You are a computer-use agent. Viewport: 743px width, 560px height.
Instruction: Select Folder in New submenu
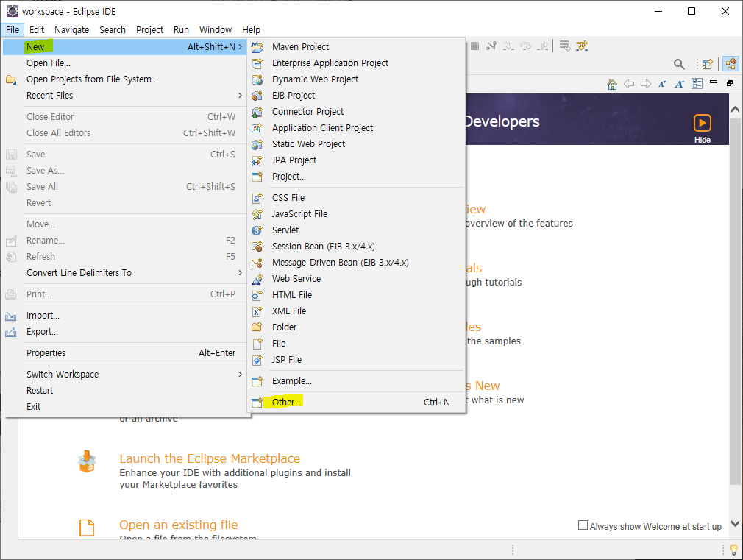(x=356, y=327)
